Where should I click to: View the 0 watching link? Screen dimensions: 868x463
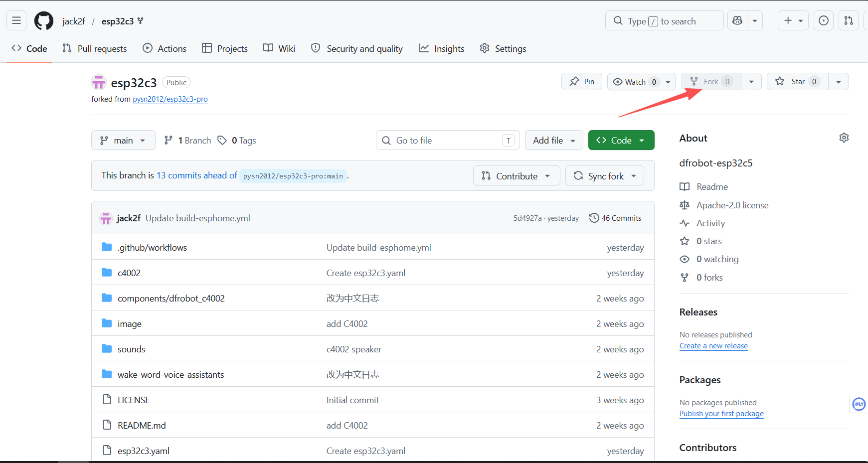click(709, 259)
